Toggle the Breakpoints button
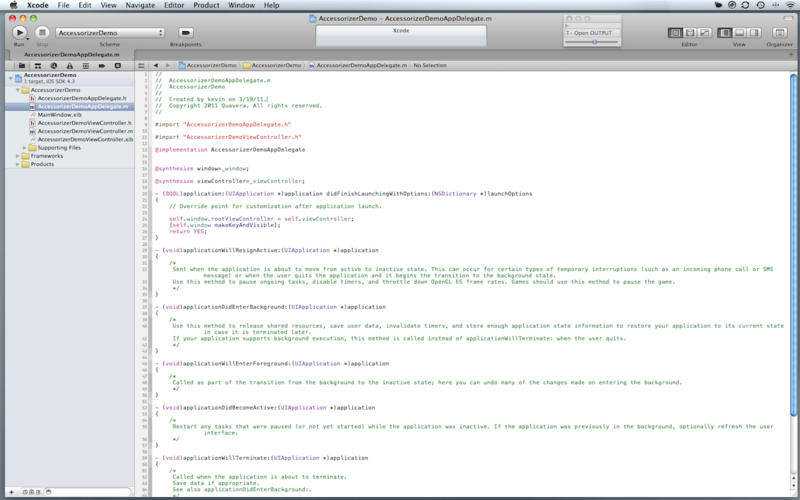 pyautogui.click(x=186, y=33)
